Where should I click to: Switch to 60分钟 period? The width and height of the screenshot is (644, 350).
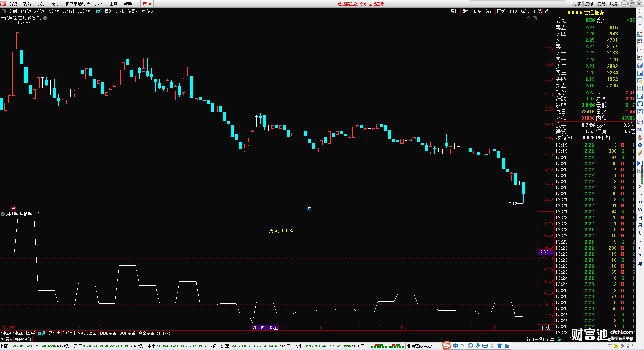[x=84, y=11]
